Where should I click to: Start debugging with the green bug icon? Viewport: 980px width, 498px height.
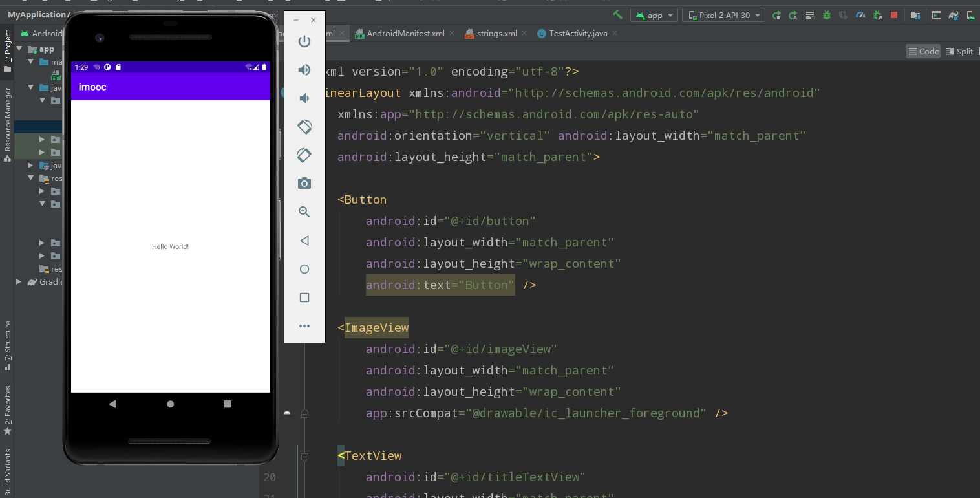pos(827,15)
